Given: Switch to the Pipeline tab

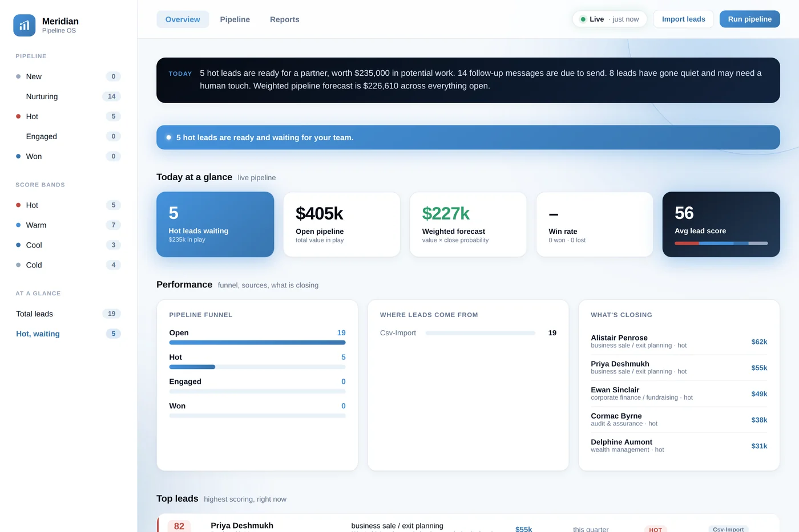Looking at the screenshot, I should point(235,19).
